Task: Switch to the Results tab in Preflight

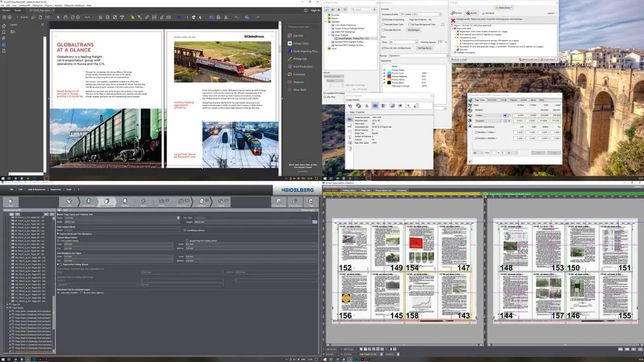Action: [x=471, y=13]
